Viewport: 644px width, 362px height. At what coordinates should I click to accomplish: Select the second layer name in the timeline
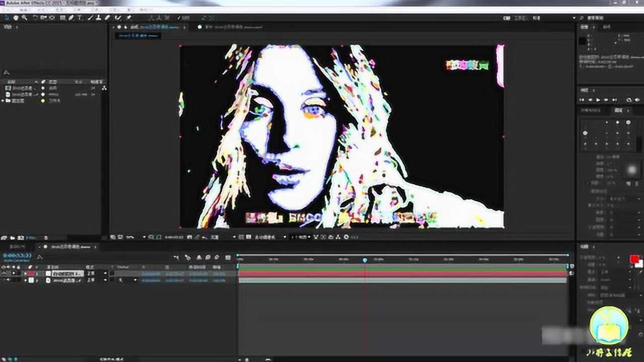pos(68,280)
